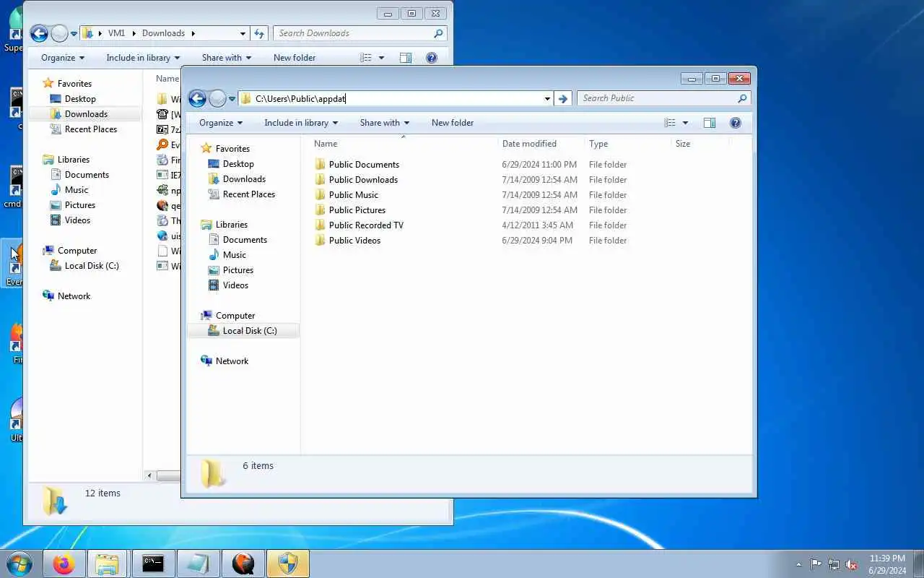Click the Change your view icon in Public window
Viewport: 924px width, 578px height.
coord(670,123)
